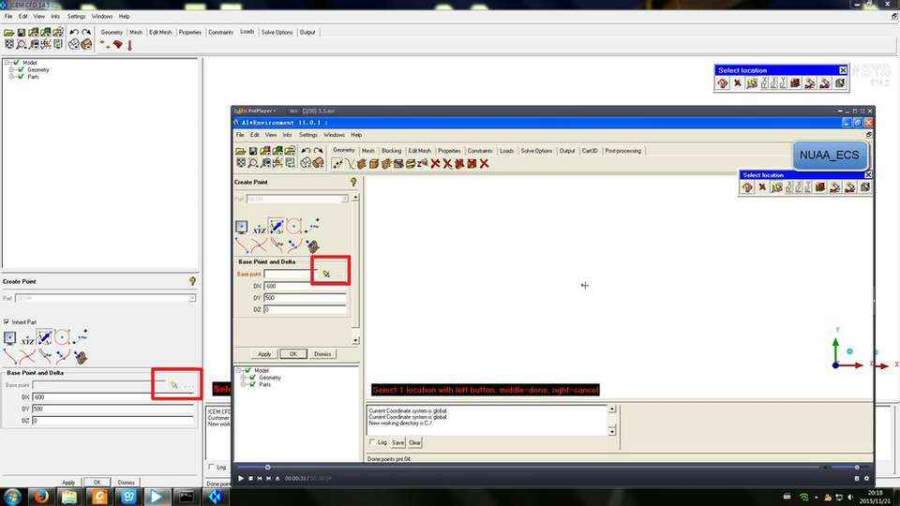
Task: Expand the Parts node in the inner model tree
Action: 243,384
